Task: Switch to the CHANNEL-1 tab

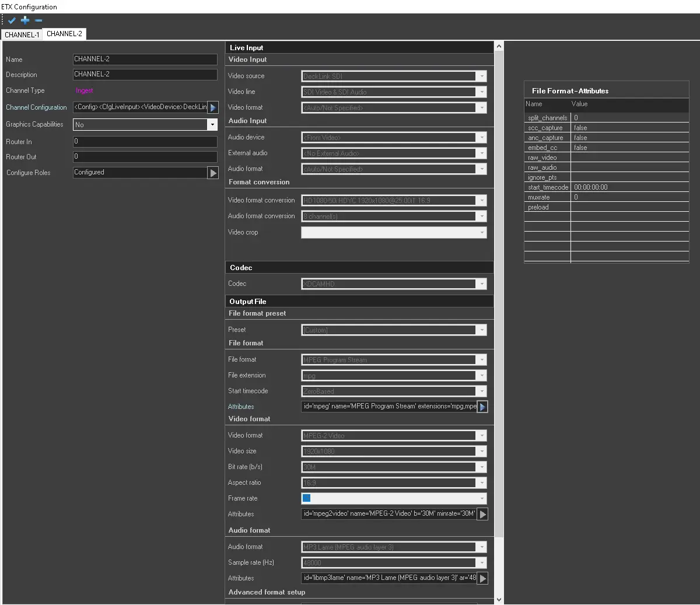Action: click(22, 35)
